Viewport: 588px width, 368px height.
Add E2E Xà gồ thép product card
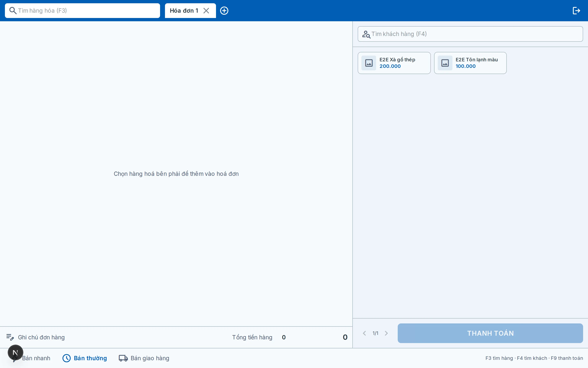(394, 63)
